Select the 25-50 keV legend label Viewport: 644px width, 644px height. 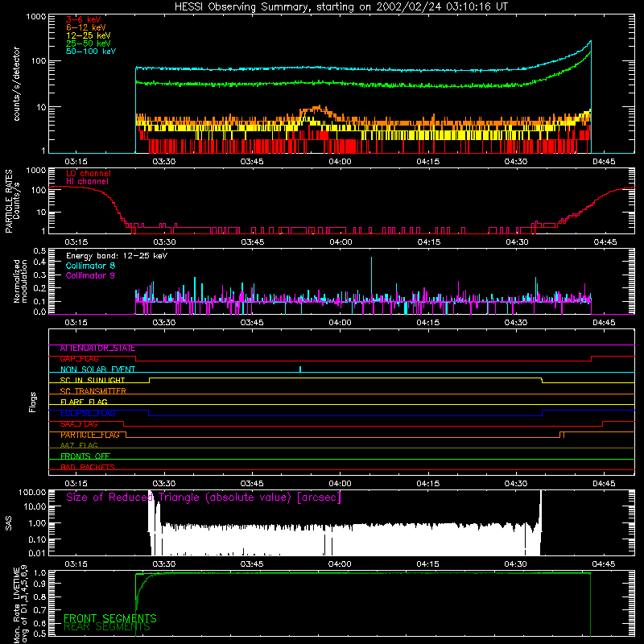tap(89, 43)
